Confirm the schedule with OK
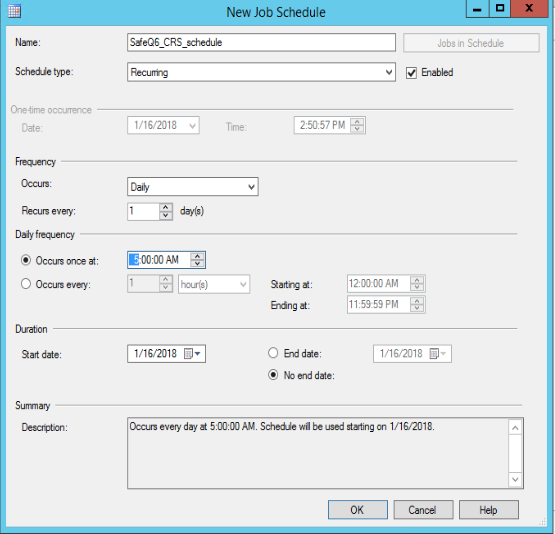The width and height of the screenshot is (555, 534). [x=357, y=510]
